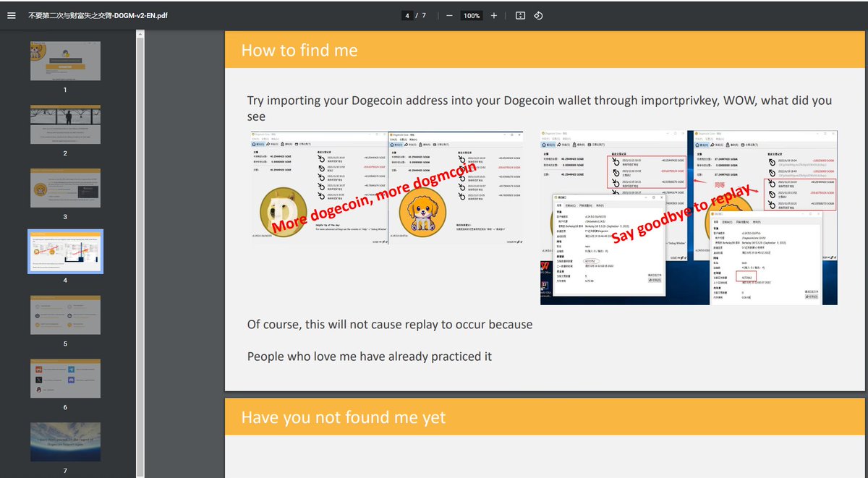868x478 pixels.
Task: Click 'Of course, this will not cause replay' text
Action: pos(390,325)
